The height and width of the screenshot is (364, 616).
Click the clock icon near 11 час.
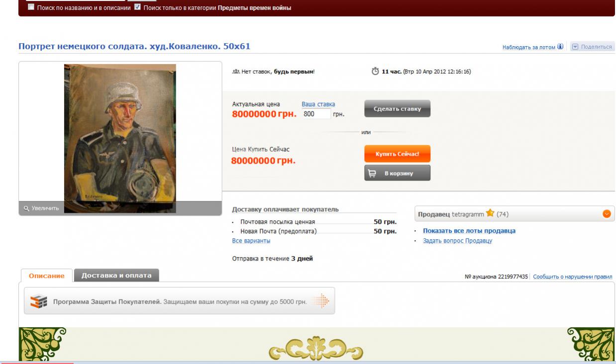pyautogui.click(x=375, y=72)
